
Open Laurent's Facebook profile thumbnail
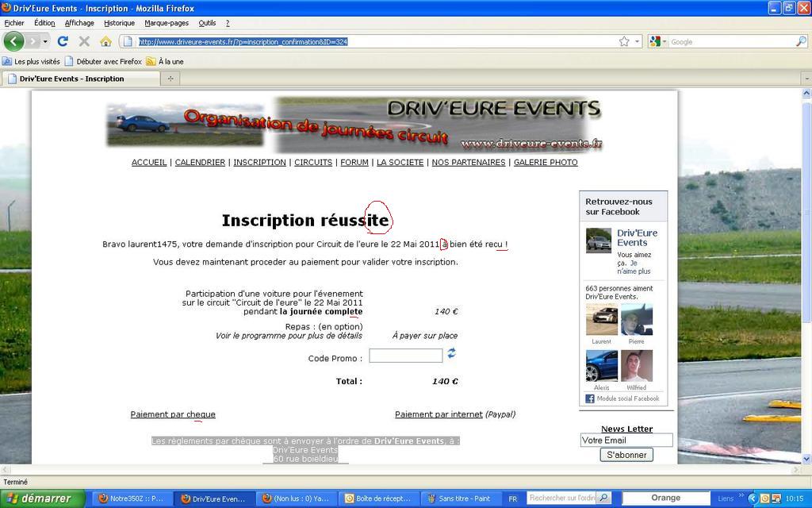(601, 320)
